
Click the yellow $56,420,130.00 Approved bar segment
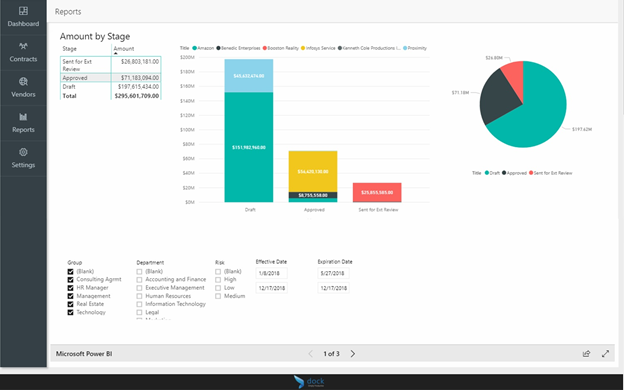[x=313, y=172]
